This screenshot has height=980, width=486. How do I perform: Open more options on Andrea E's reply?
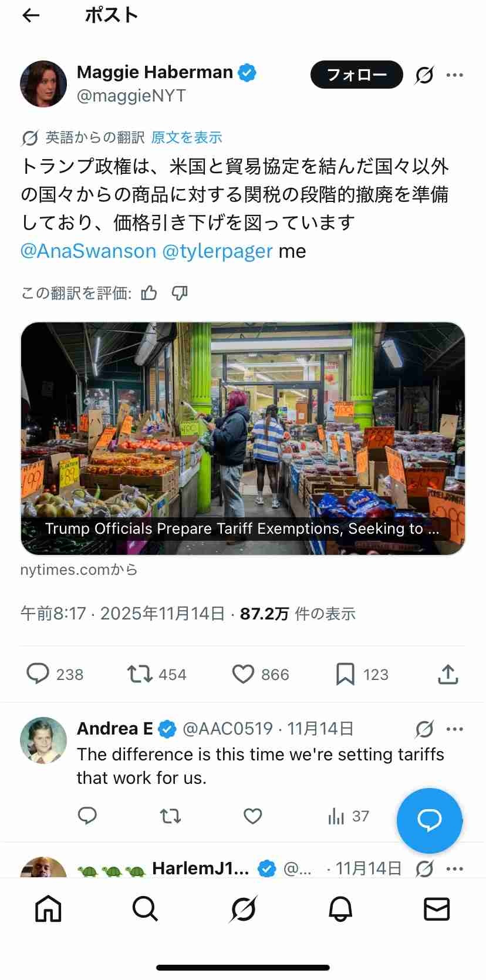pos(455,729)
